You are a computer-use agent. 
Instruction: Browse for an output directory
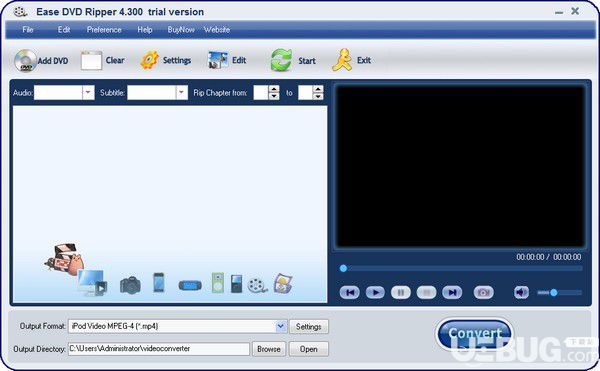click(269, 349)
